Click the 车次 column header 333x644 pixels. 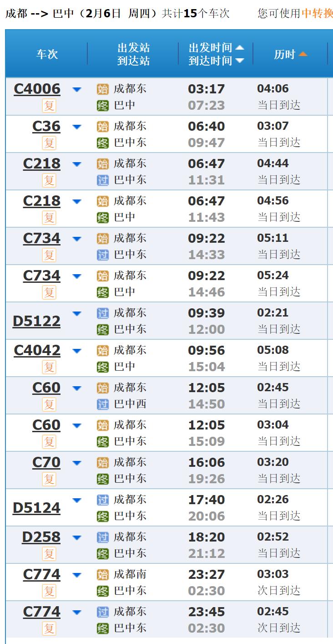tap(47, 54)
